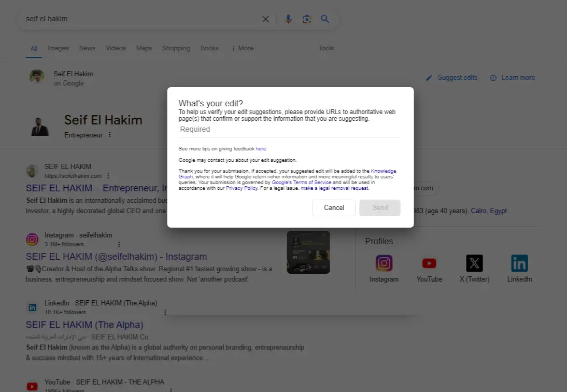Open the LinkedIn profile icon
Screen dimensions: 567x392
coord(520,263)
